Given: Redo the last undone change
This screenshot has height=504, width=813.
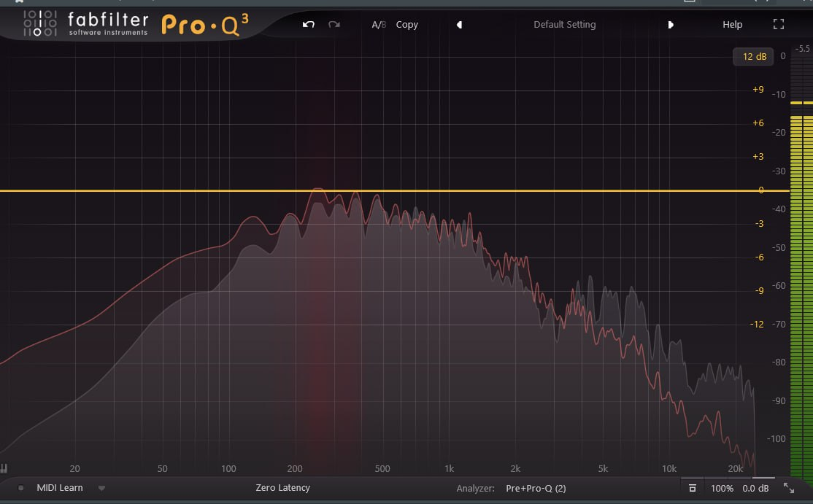Looking at the screenshot, I should pos(334,24).
